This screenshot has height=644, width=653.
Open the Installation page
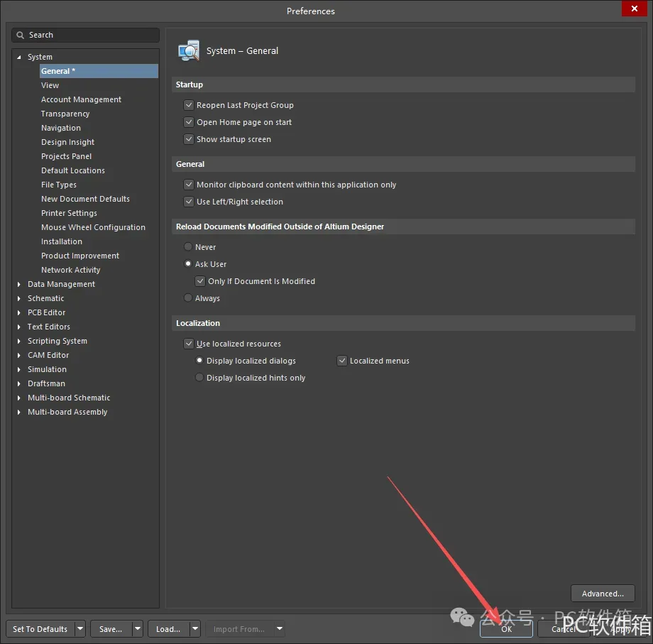click(62, 241)
